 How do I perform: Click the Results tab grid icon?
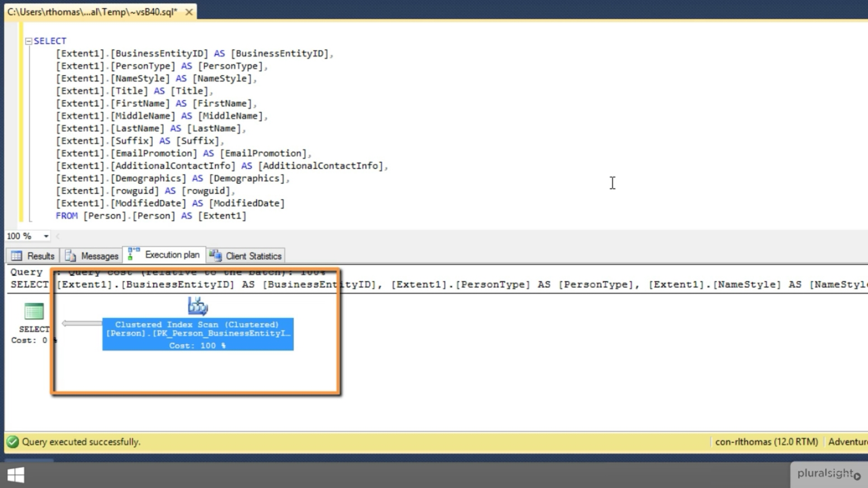coord(17,256)
